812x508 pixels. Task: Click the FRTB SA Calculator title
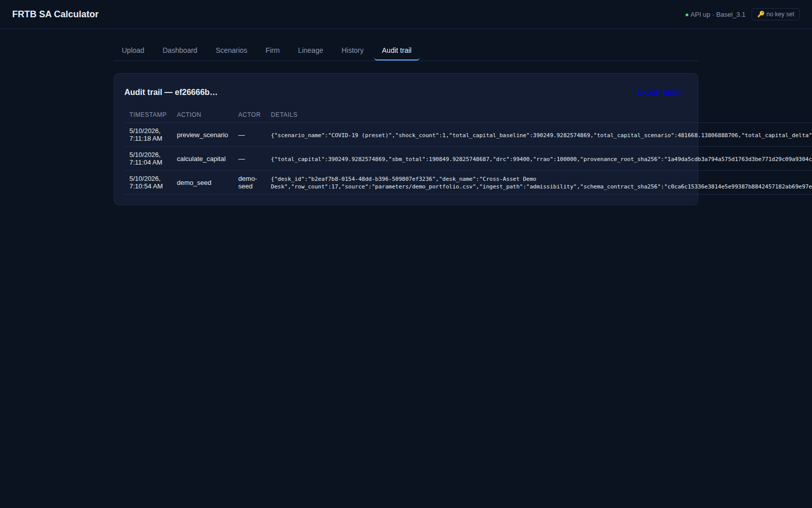point(55,14)
